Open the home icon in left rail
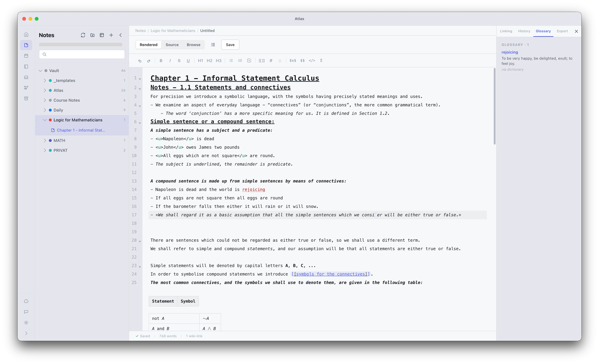This screenshot has height=364, width=599. 26,34
